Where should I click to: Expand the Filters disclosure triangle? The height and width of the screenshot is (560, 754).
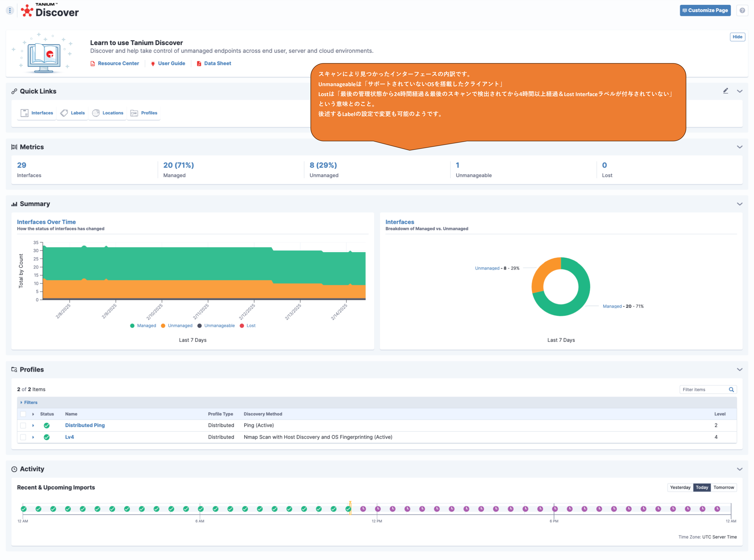click(x=21, y=403)
